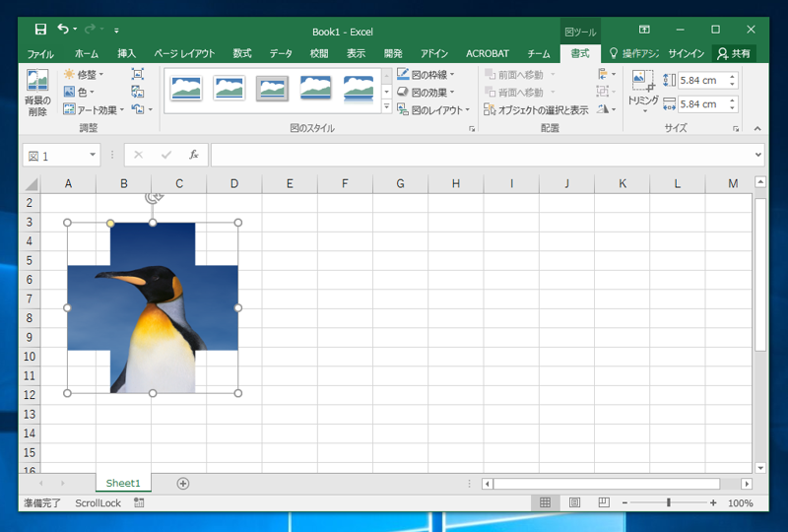Switch to the ホーム tab
788x532 pixels.
pyautogui.click(x=87, y=53)
